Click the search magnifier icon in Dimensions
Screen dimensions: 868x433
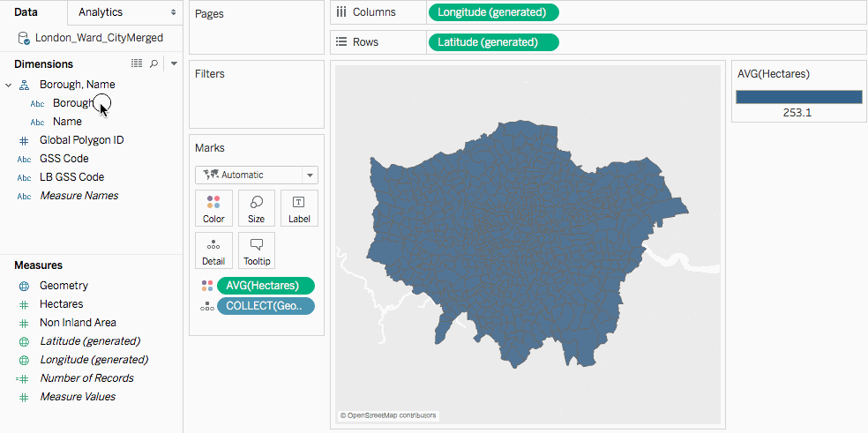pyautogui.click(x=153, y=63)
